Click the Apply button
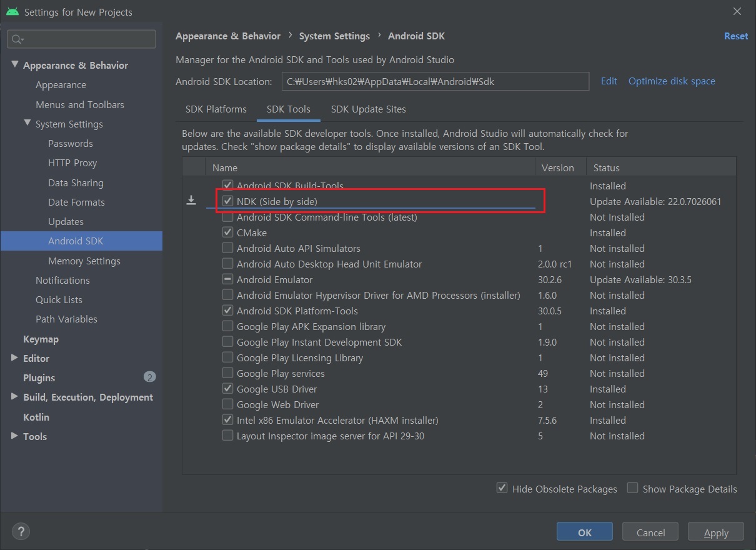The width and height of the screenshot is (756, 550). (x=716, y=532)
